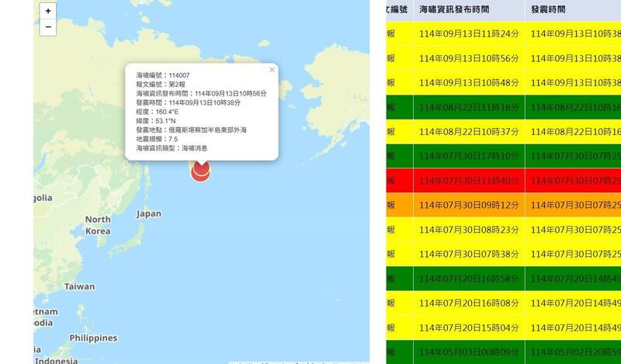The height and width of the screenshot is (364, 621).
Task: Select the row published 114年07月20日15時04分
Action: click(503, 328)
